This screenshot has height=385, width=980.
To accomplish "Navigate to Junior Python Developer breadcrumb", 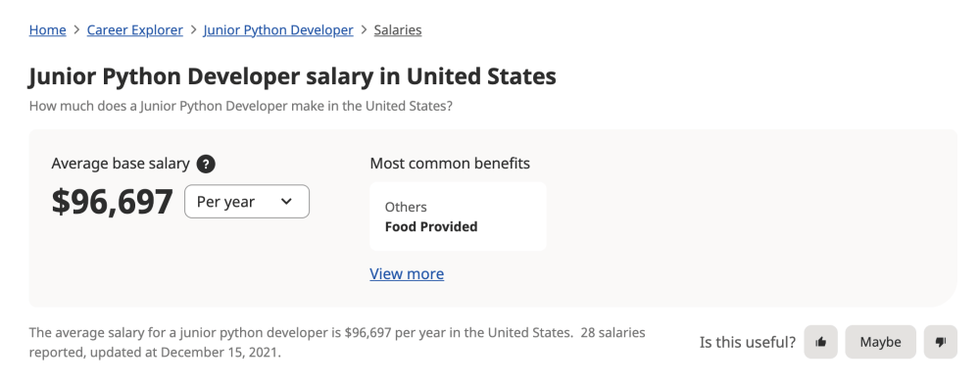I will coord(278,30).
